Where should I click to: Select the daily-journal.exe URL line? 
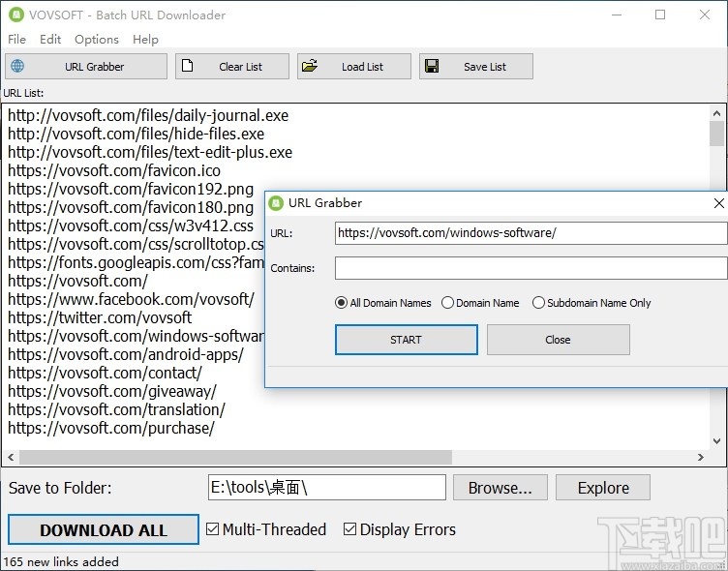click(x=148, y=115)
